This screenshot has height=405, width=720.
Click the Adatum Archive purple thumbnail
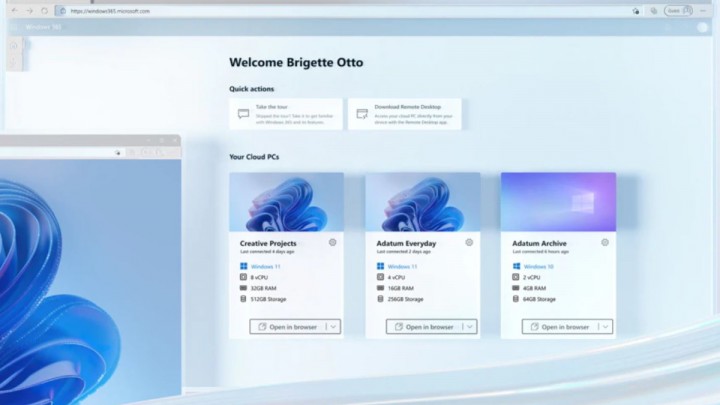[558, 203]
